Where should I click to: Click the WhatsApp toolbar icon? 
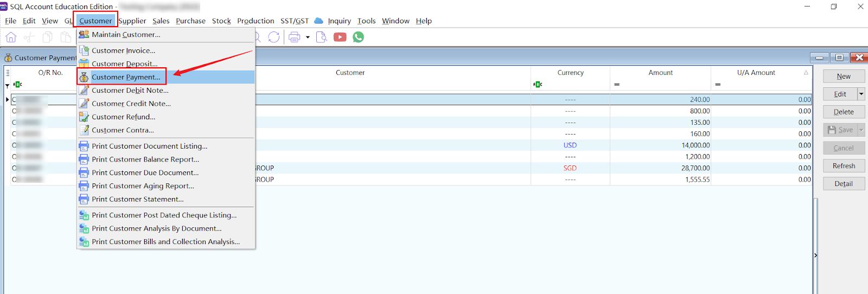358,37
